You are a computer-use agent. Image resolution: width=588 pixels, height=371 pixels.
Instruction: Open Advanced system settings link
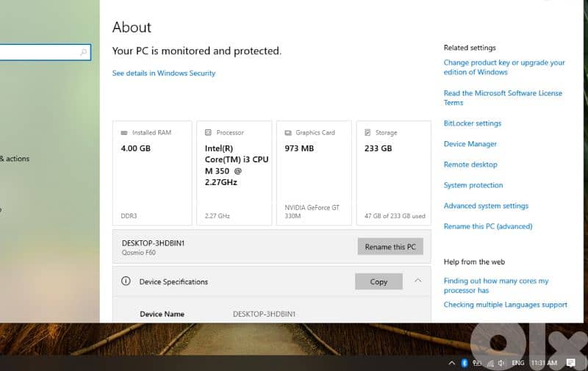point(486,206)
